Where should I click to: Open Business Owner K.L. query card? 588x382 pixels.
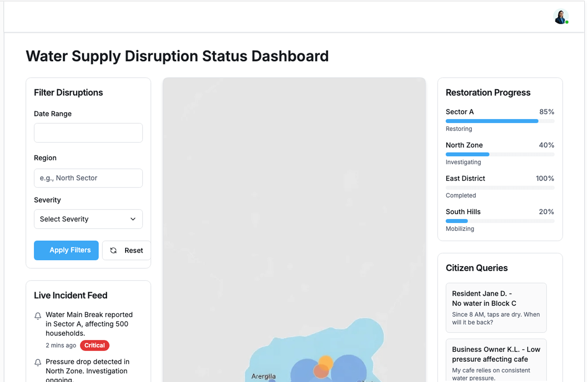(x=496, y=361)
